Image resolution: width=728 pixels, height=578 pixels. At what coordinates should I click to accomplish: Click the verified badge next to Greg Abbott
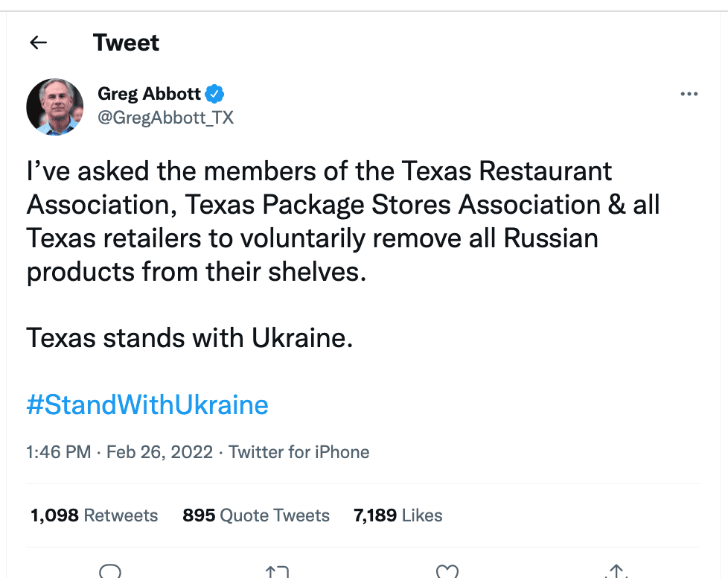[215, 94]
